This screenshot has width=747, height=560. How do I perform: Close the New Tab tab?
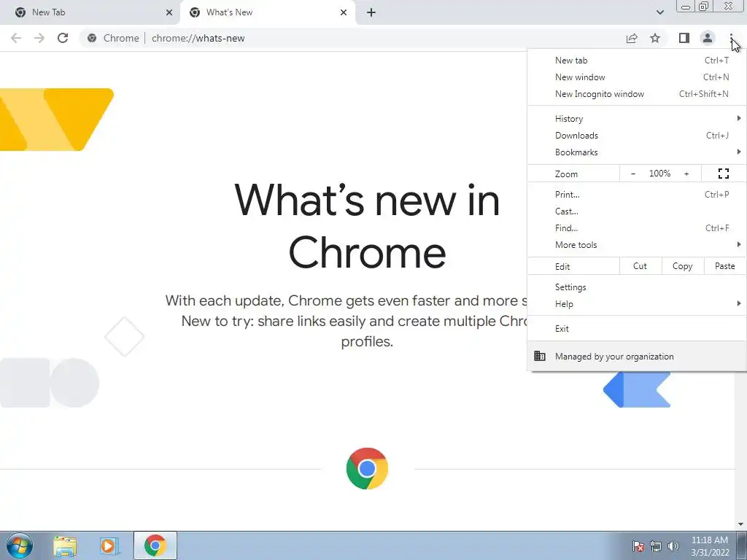(169, 12)
